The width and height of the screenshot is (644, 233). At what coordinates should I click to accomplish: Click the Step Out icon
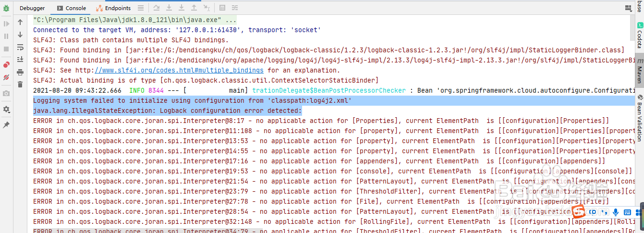point(194,8)
